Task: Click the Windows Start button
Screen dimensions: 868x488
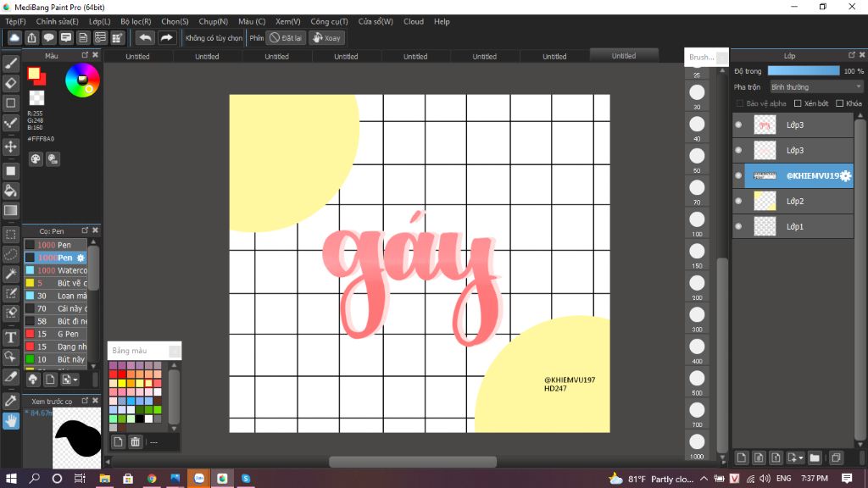Action: click(10, 479)
